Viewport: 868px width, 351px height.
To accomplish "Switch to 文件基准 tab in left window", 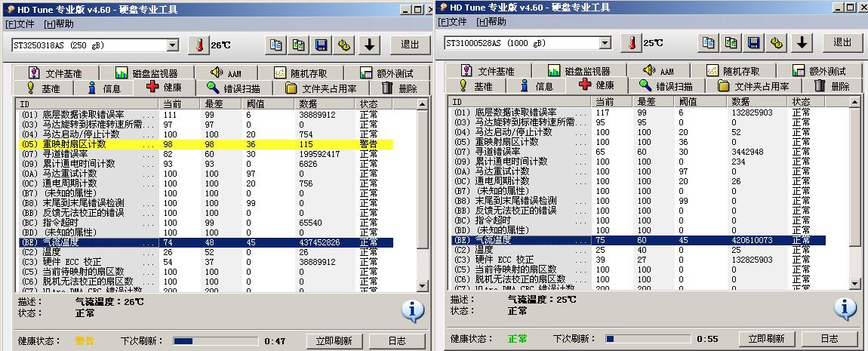I will pos(57,73).
